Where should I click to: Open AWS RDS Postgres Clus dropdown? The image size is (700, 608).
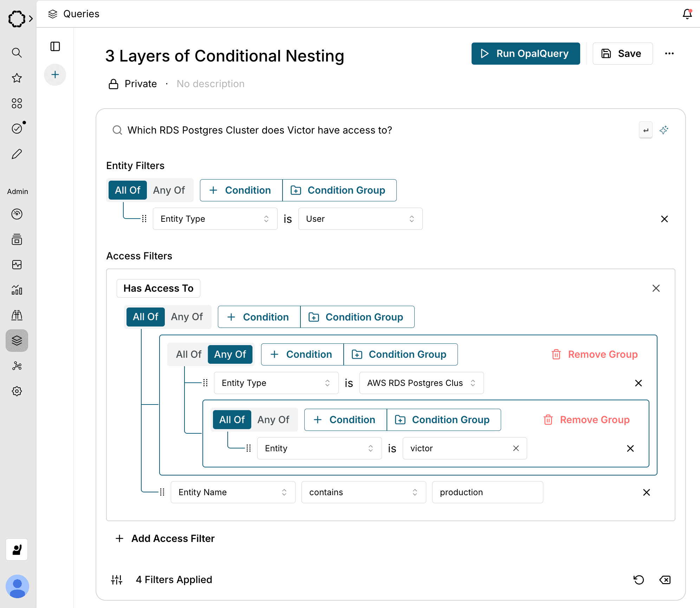pos(421,383)
